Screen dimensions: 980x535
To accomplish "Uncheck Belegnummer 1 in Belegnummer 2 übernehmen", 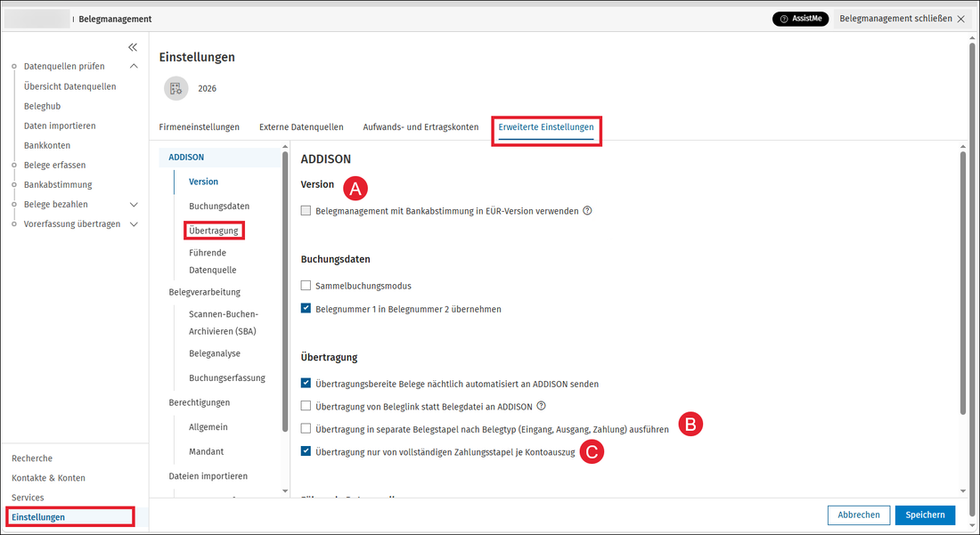I will coord(306,308).
